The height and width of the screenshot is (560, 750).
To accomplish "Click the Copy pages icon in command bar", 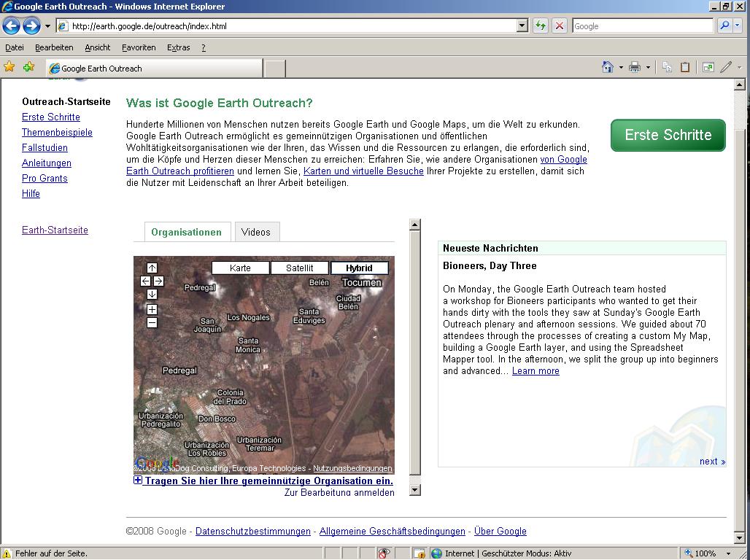I will 668,67.
